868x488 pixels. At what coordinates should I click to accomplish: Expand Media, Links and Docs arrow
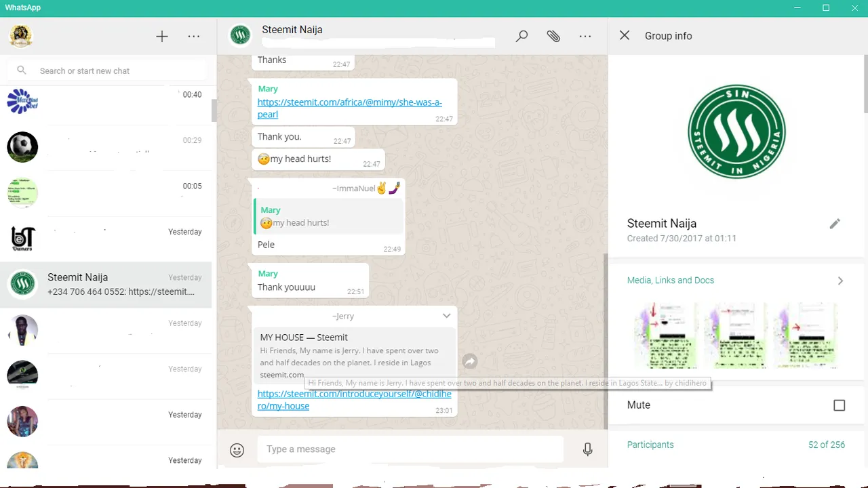coord(840,281)
